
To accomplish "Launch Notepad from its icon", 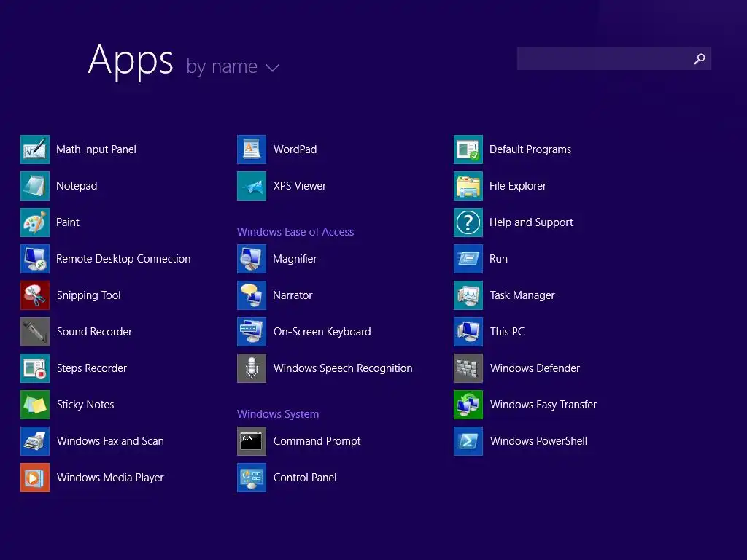I will (35, 186).
